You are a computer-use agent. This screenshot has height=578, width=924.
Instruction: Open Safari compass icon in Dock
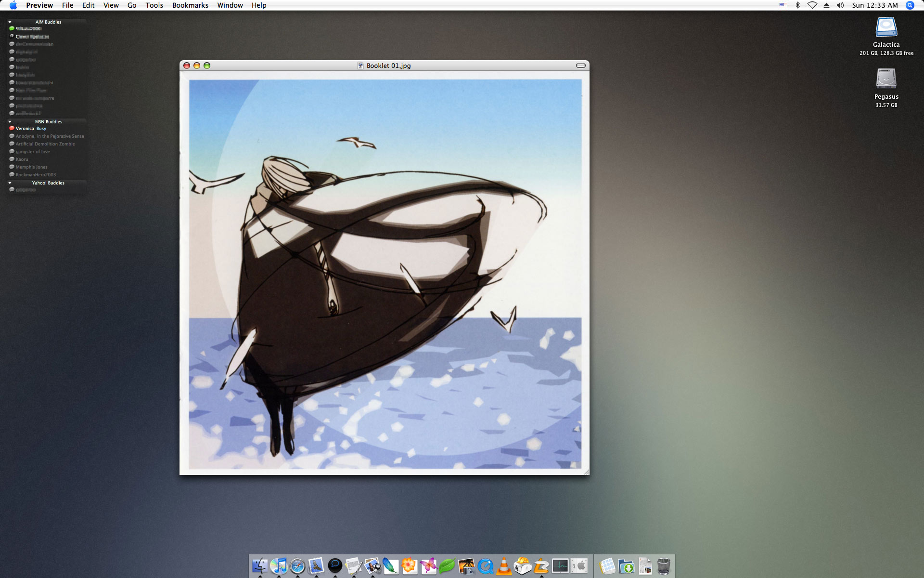point(297,566)
